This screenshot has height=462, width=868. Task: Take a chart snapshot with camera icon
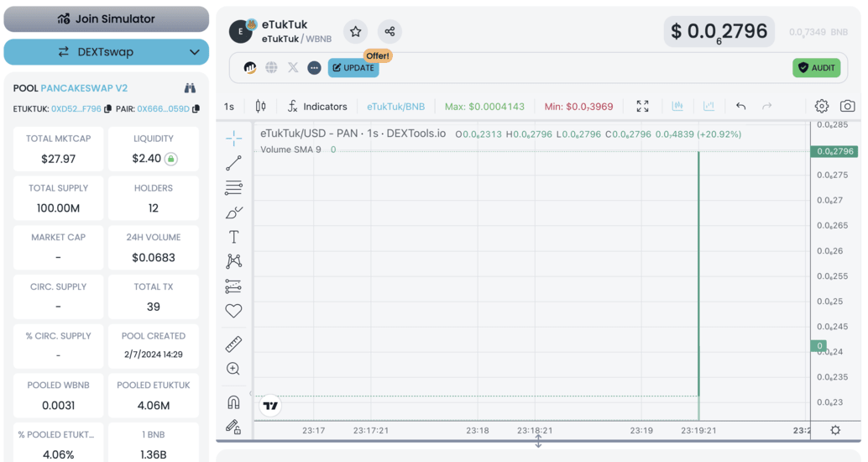(848, 107)
